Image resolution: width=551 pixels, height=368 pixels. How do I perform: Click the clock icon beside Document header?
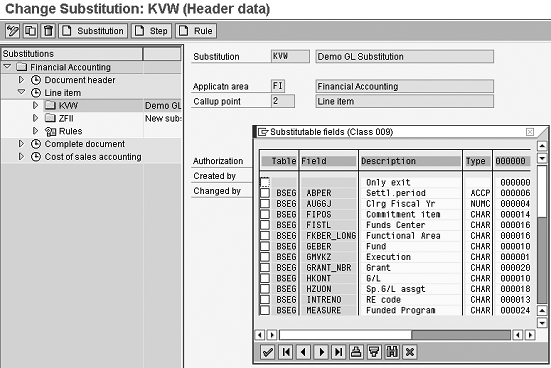(36, 80)
